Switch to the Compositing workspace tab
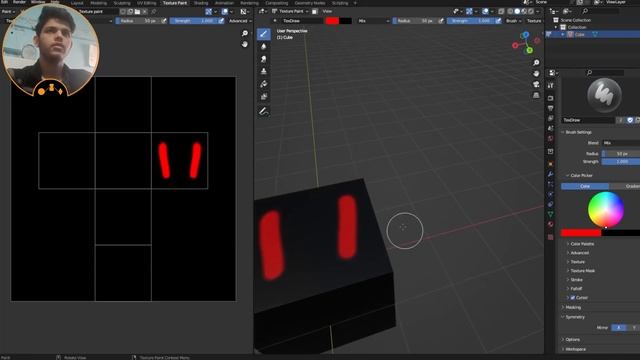This screenshot has height=360, width=640. pos(276,3)
